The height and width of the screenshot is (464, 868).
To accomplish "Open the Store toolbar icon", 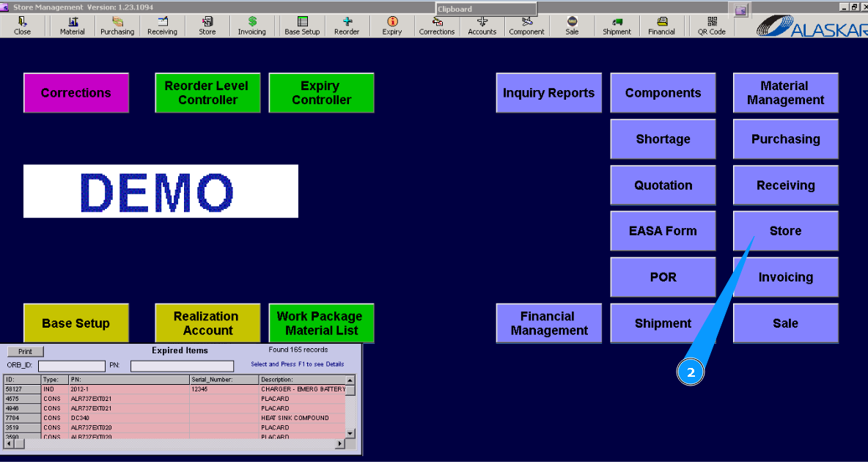I will click(207, 26).
